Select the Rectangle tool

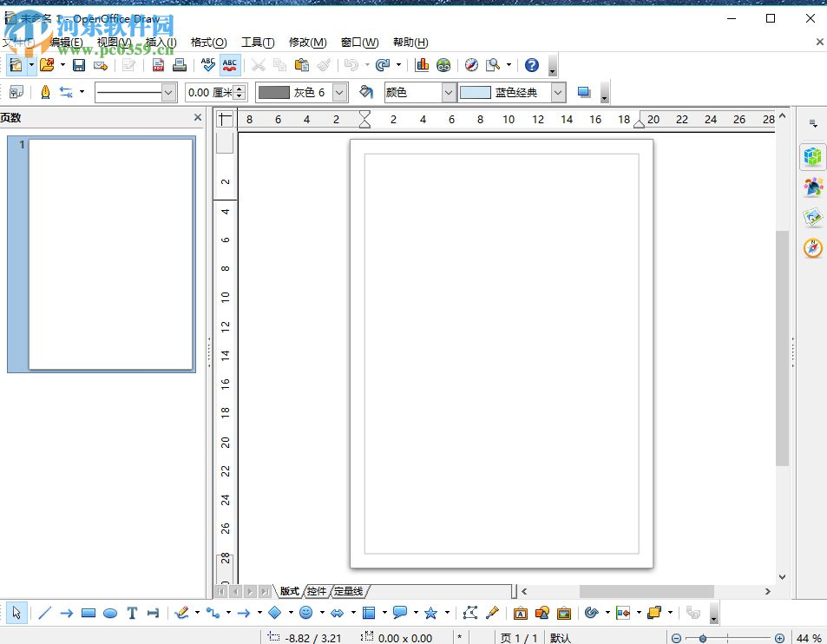(x=89, y=613)
